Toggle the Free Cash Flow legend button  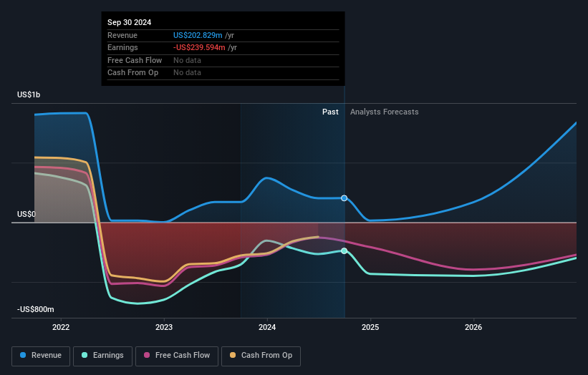click(x=177, y=356)
